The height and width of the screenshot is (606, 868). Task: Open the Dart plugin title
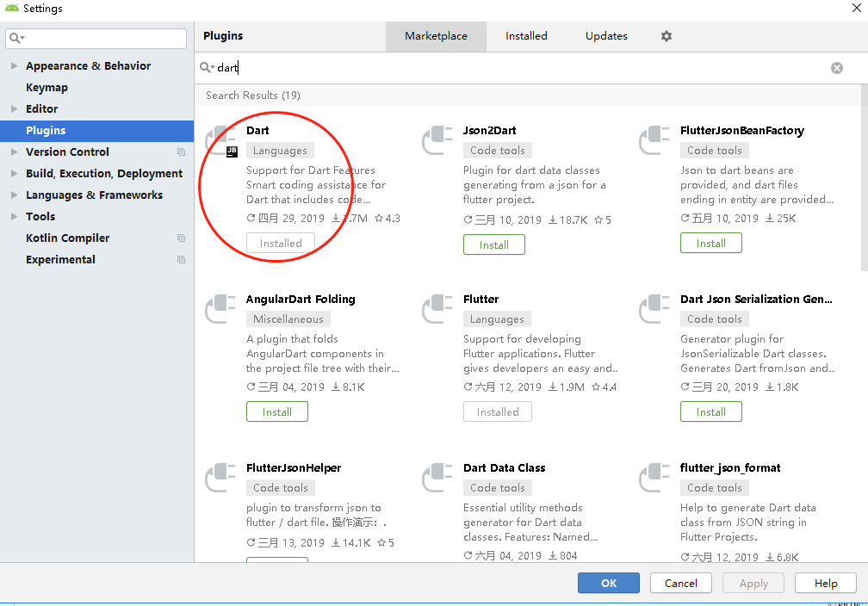click(257, 131)
